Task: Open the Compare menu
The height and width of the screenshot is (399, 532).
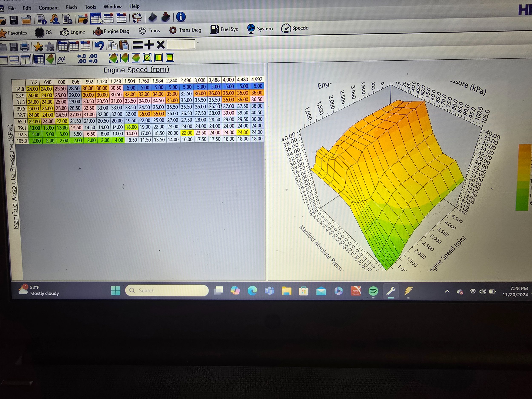Action: click(48, 8)
